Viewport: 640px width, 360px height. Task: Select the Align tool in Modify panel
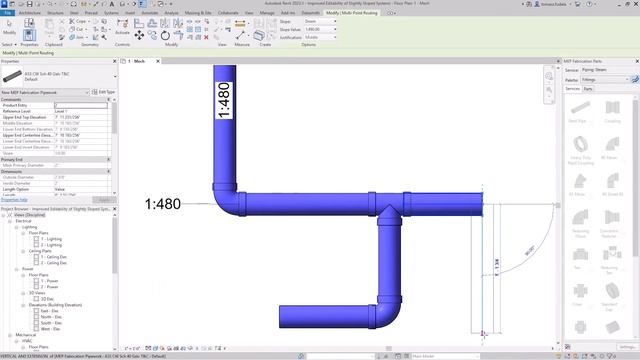(x=139, y=24)
